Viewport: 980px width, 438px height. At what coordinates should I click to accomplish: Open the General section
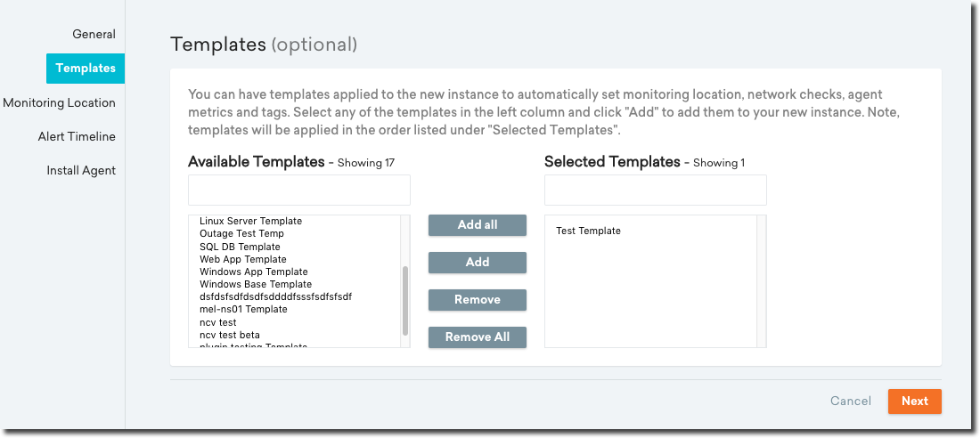tap(94, 34)
